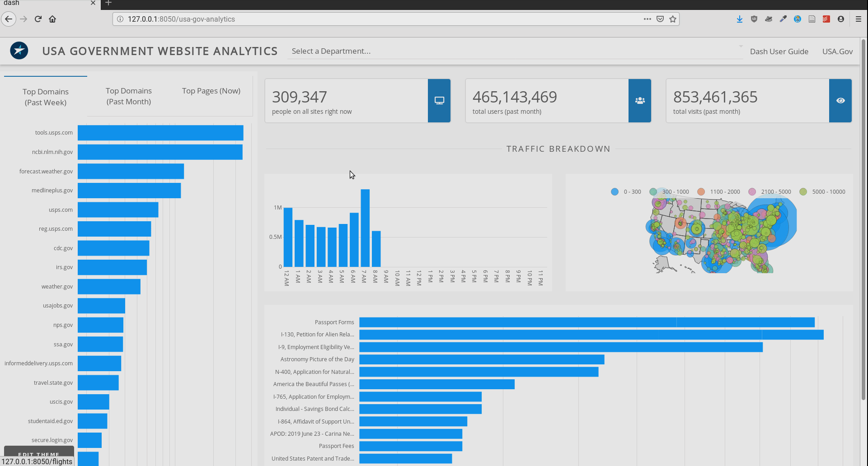Open the Firefox account menu
This screenshot has width=868, height=466.
[x=841, y=19]
